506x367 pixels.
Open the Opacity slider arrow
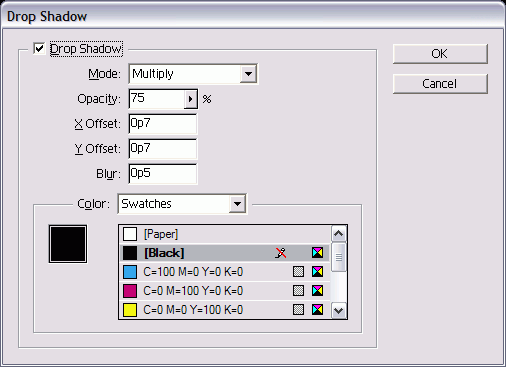(190, 99)
